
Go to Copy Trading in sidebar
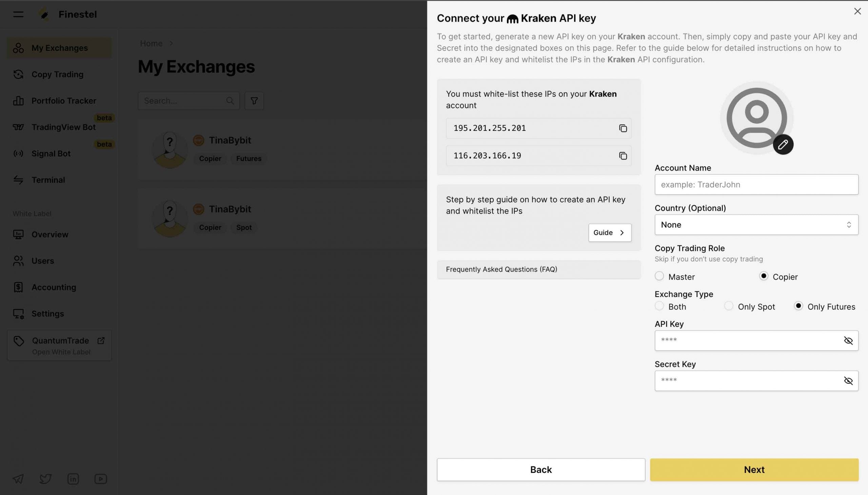pos(57,75)
